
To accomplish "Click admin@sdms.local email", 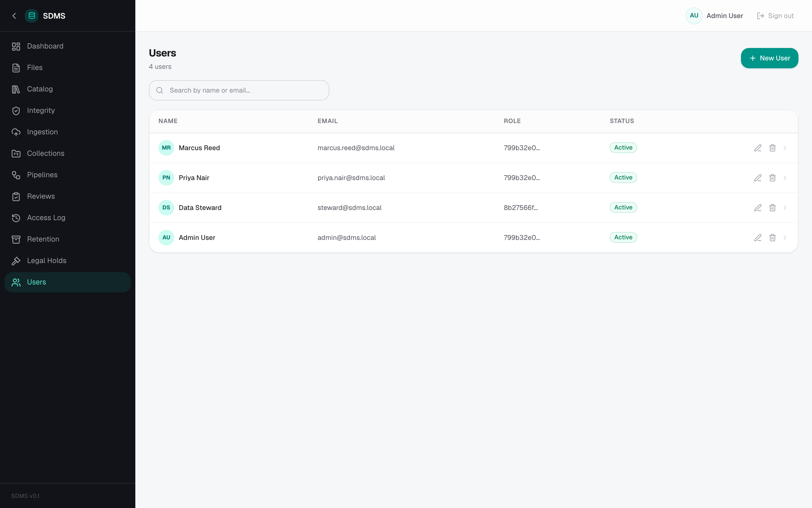I will [x=347, y=238].
